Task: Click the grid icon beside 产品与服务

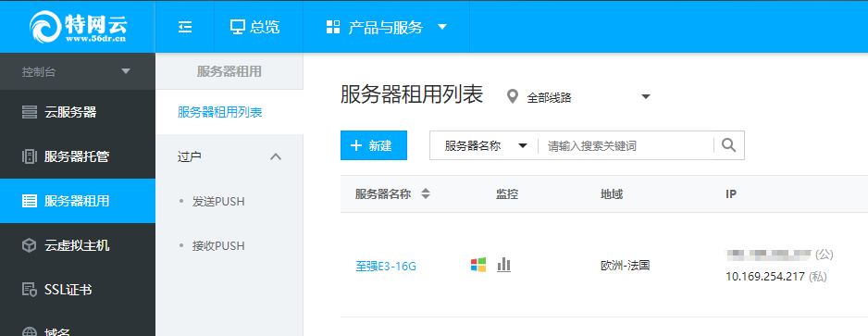Action: pos(333,27)
